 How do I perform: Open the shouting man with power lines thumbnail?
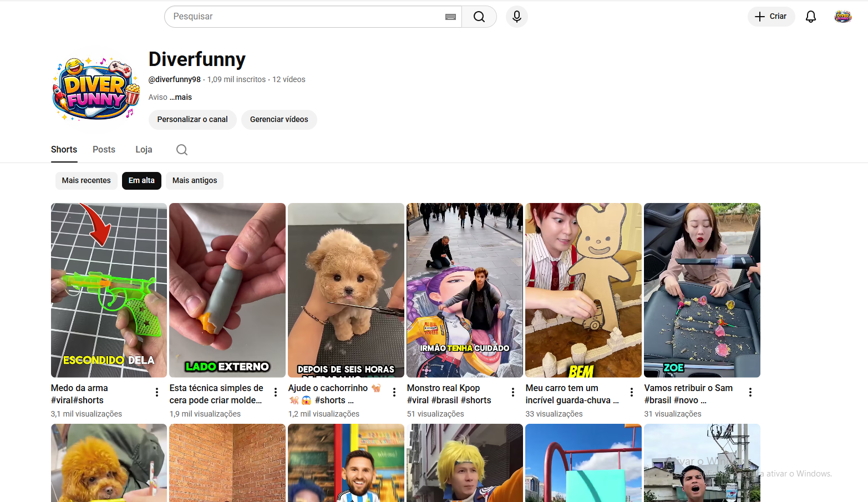point(702,463)
